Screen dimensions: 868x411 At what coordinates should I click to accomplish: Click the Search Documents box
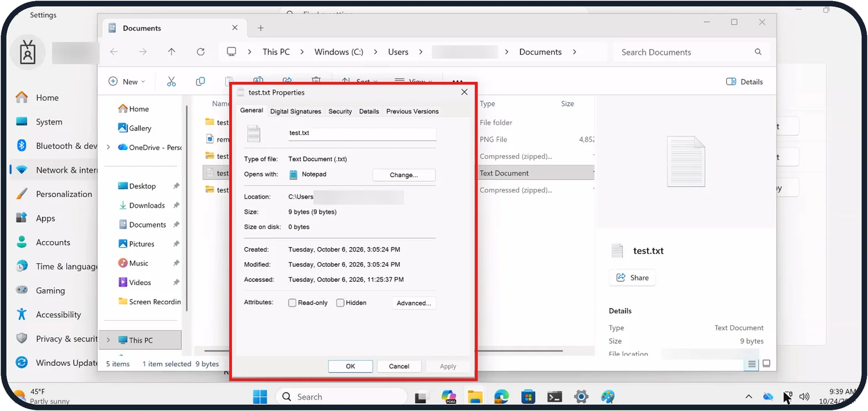(691, 52)
